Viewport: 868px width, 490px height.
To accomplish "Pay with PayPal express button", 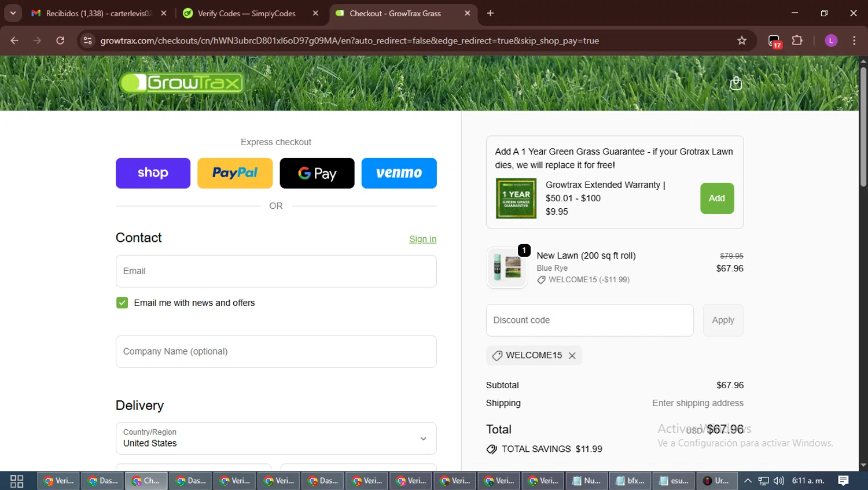I will [235, 173].
